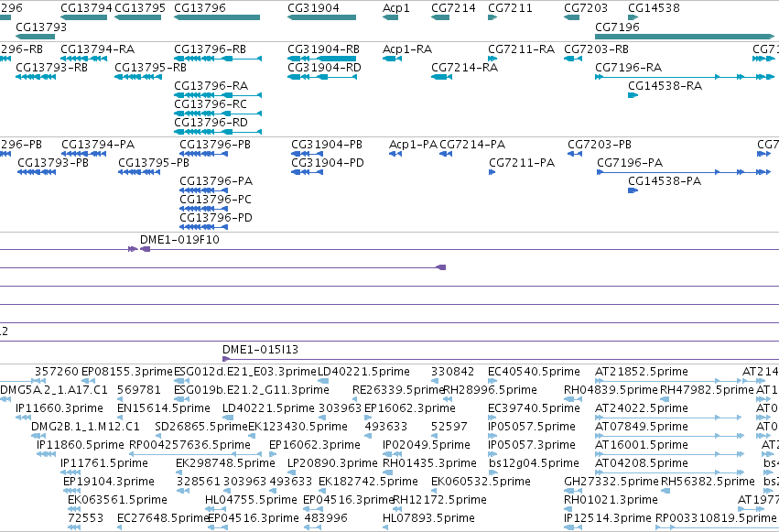Select EST RP003310819.5prime

click(716, 518)
